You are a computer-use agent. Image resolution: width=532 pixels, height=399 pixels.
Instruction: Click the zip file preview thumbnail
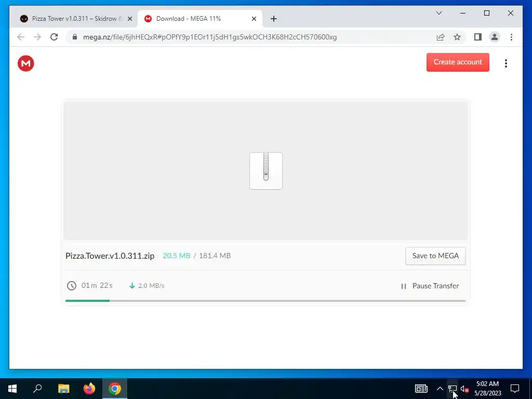click(265, 170)
